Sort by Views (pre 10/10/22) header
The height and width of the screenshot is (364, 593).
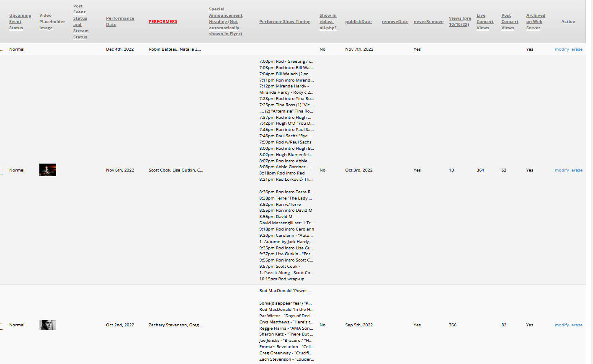459,22
